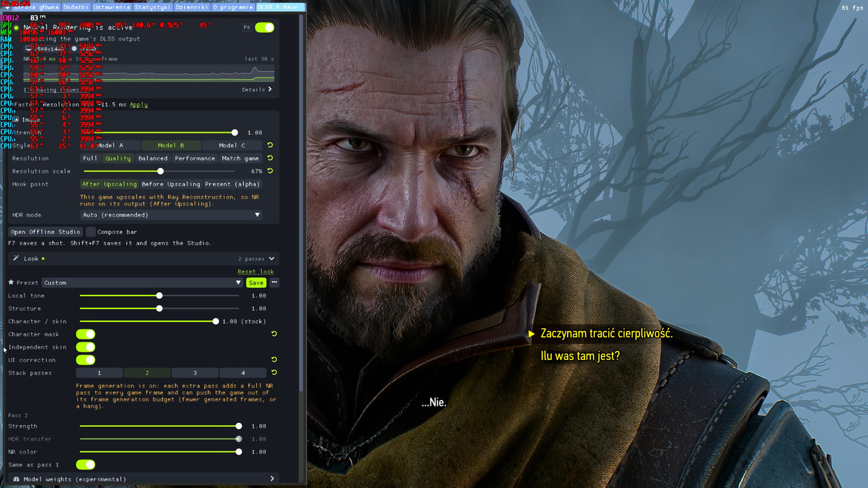This screenshot has width=868, height=488.
Task: Switch off UI correction
Action: click(x=85, y=360)
